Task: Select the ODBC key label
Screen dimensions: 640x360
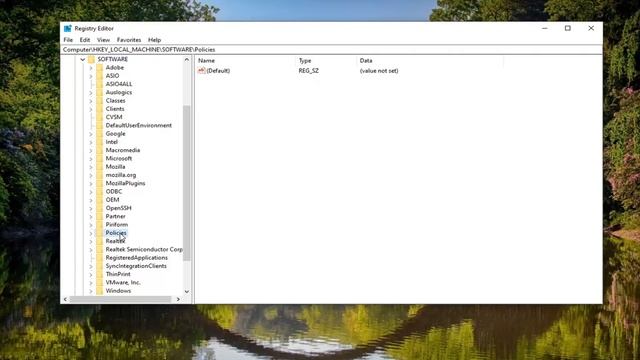Action: [x=114, y=191]
